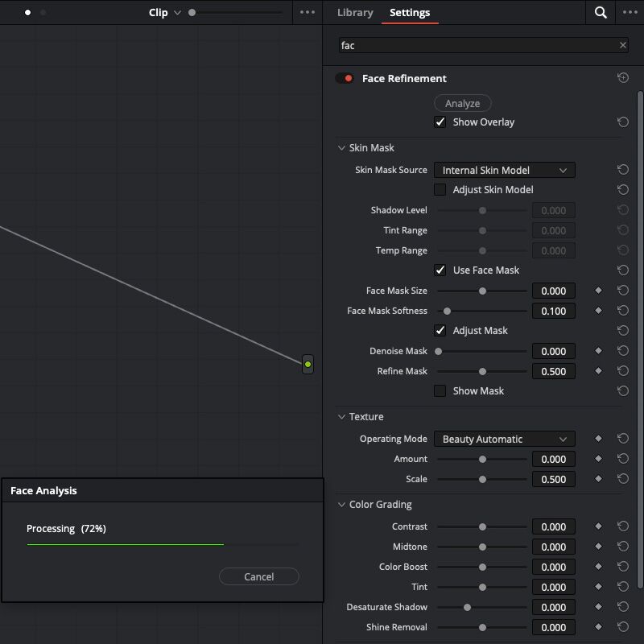This screenshot has width=644, height=644.
Task: Open the Operating Mode Beauty Automatic dropdown
Action: point(505,439)
